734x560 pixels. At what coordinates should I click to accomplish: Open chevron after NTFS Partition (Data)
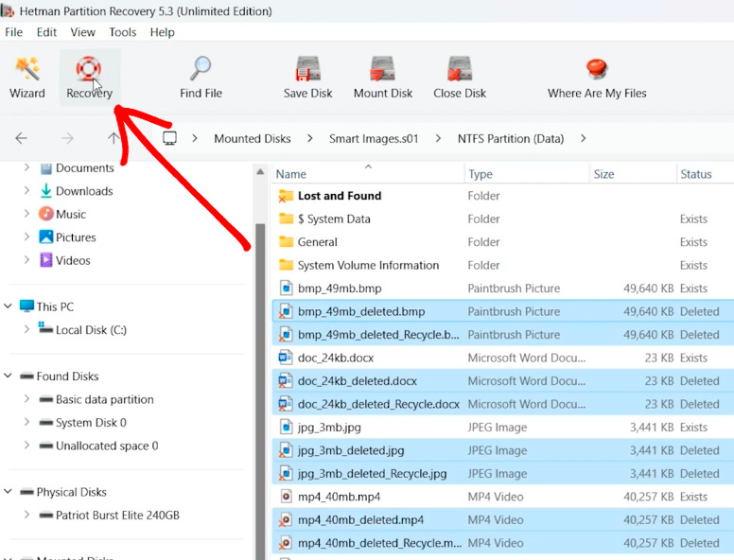[x=583, y=139]
